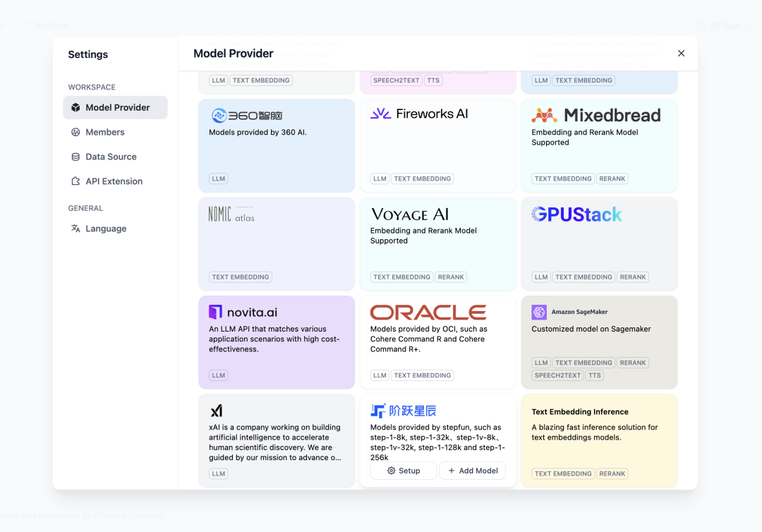
Task: Click the LLM tag on GPUStack card
Action: coord(541,277)
